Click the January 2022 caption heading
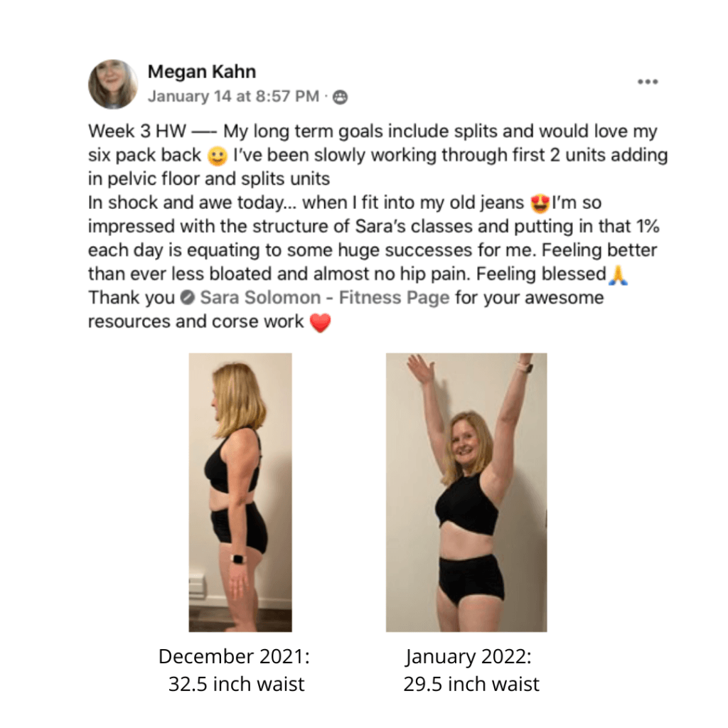This screenshot has width=728, height=728. click(x=469, y=657)
